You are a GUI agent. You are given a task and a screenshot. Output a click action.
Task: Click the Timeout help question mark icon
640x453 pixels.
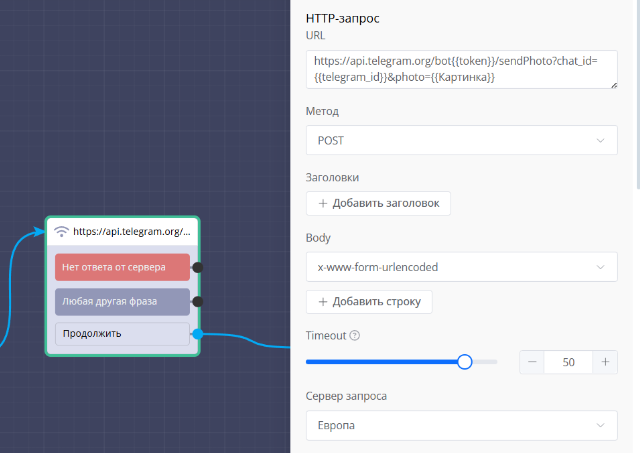355,336
